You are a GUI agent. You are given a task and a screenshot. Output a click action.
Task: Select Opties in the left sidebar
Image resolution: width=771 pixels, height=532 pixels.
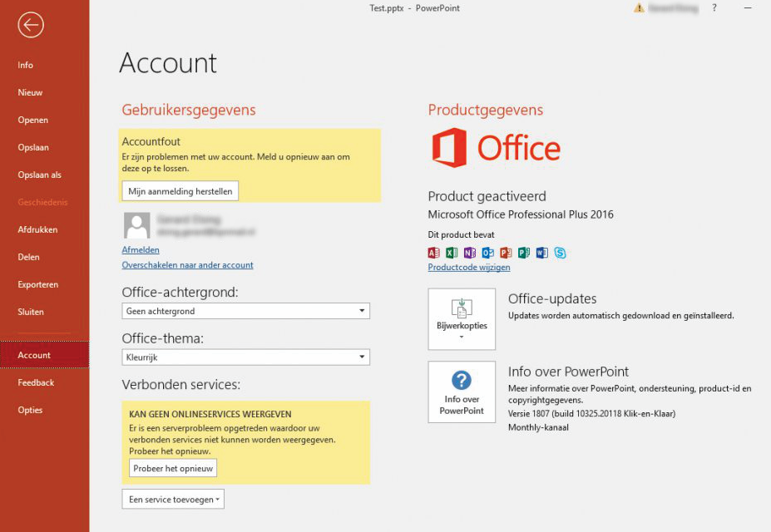coord(31,410)
